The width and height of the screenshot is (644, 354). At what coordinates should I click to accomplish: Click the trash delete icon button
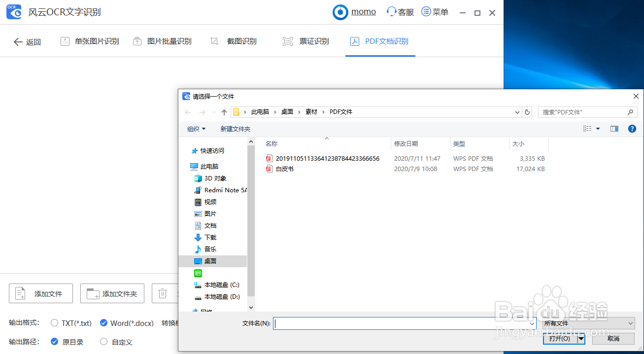[163, 294]
